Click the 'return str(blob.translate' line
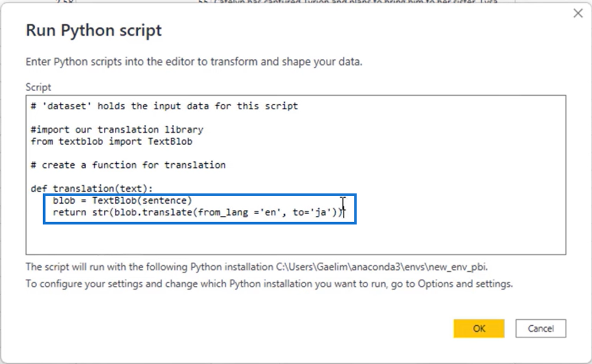 click(x=198, y=212)
